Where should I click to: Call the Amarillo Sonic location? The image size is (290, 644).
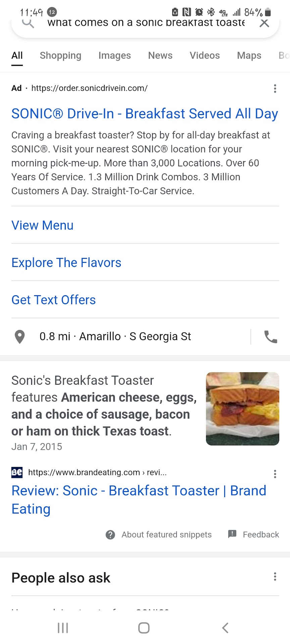click(271, 337)
